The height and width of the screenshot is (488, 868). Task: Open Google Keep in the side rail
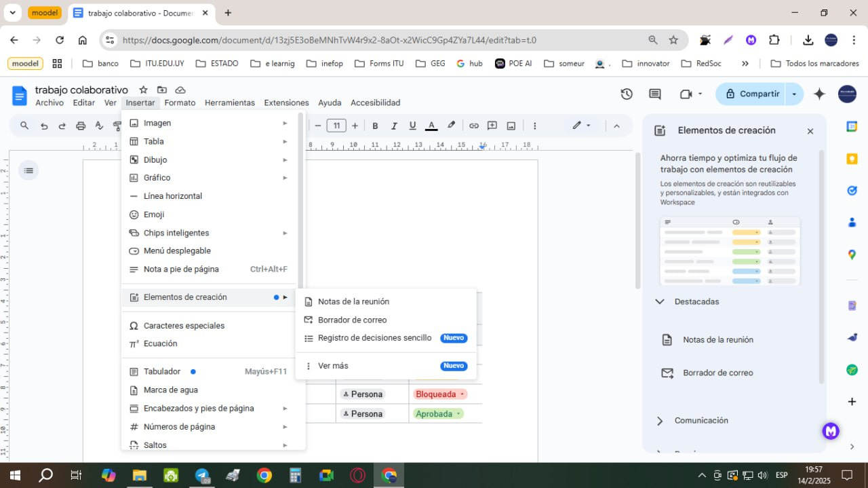[852, 159]
